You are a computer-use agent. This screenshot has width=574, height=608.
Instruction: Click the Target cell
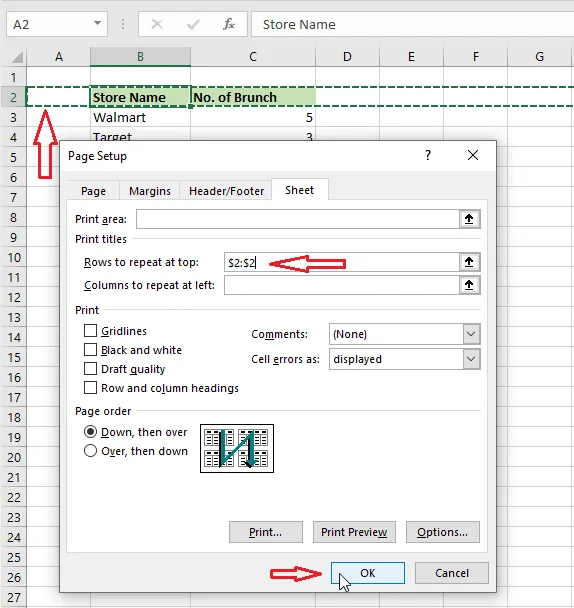coord(140,136)
